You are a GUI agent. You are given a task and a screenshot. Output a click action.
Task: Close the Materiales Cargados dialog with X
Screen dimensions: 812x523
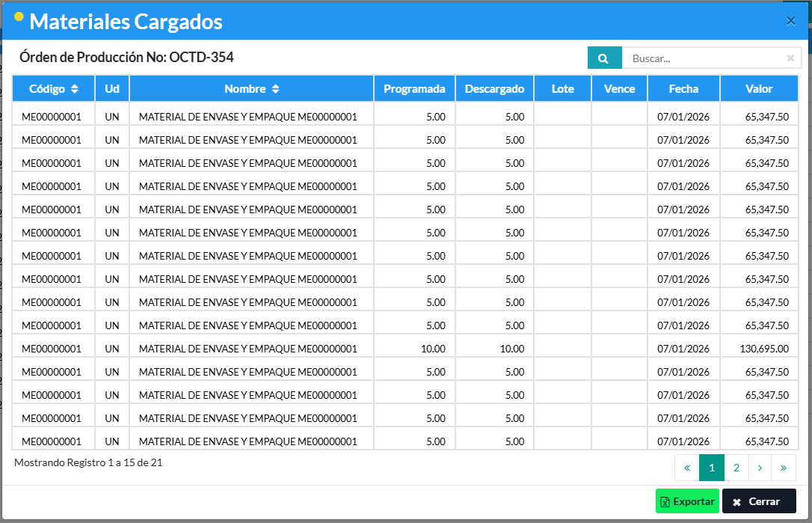coord(790,21)
